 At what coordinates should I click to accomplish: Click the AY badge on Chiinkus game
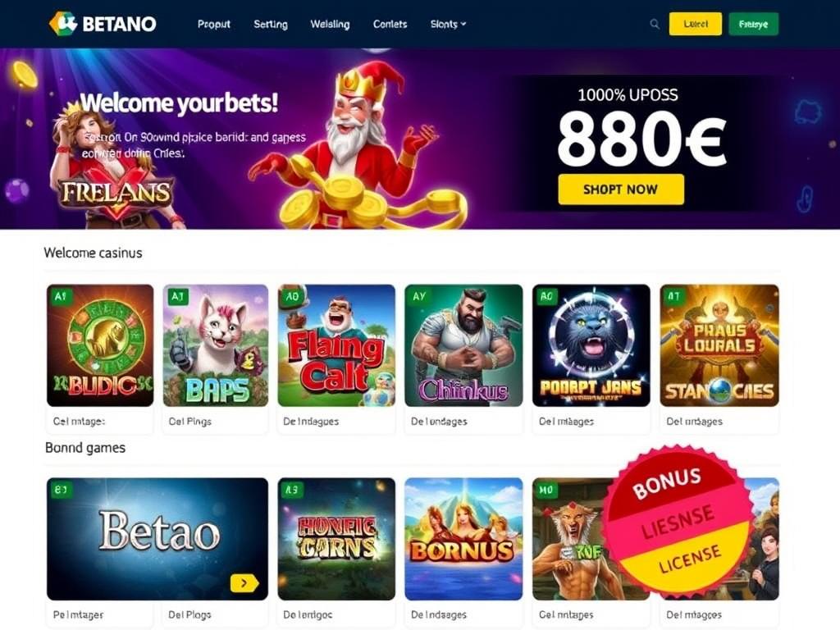[419, 296]
